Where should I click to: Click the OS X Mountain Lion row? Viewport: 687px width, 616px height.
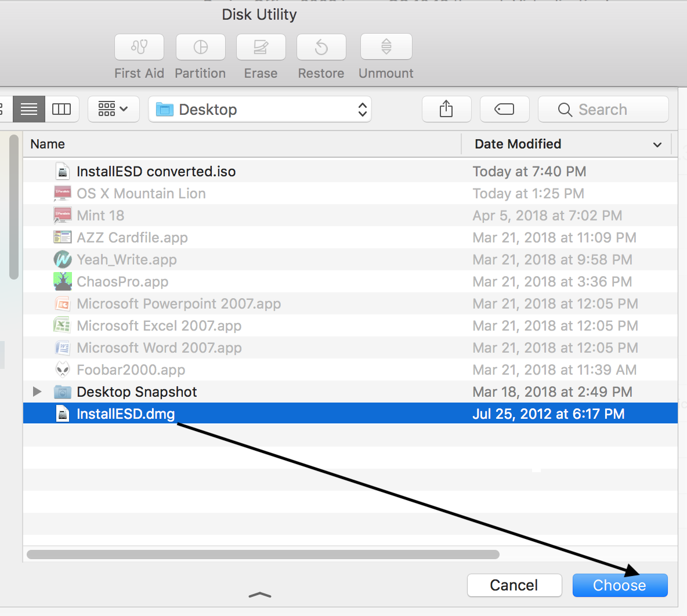pos(350,193)
